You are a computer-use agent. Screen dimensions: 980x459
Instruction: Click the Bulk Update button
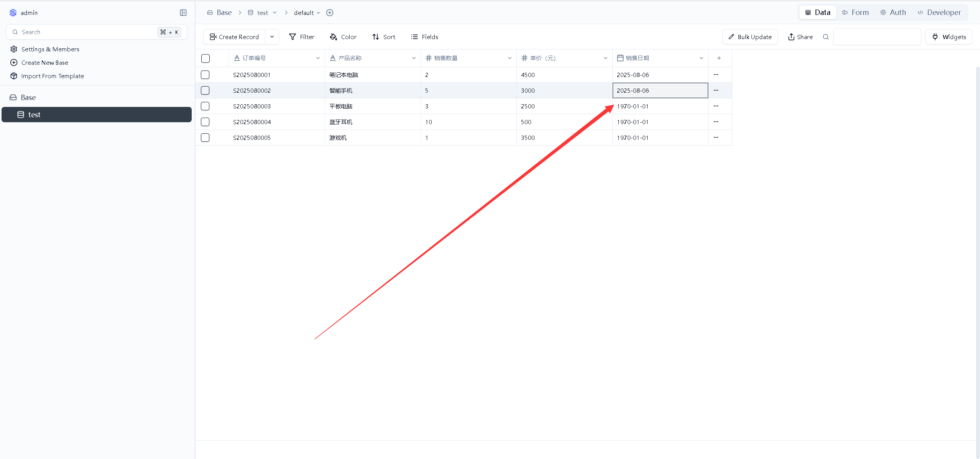click(750, 37)
